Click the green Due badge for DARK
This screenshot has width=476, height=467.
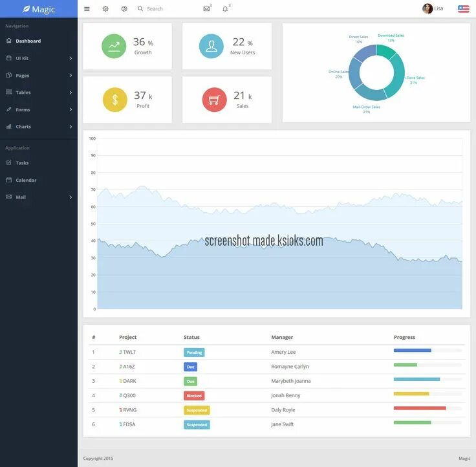point(190,382)
